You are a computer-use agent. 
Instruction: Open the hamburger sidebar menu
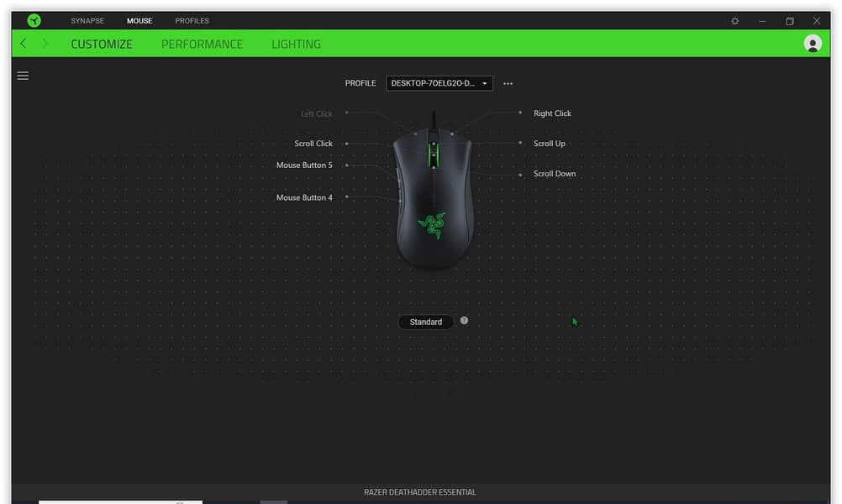[x=23, y=76]
